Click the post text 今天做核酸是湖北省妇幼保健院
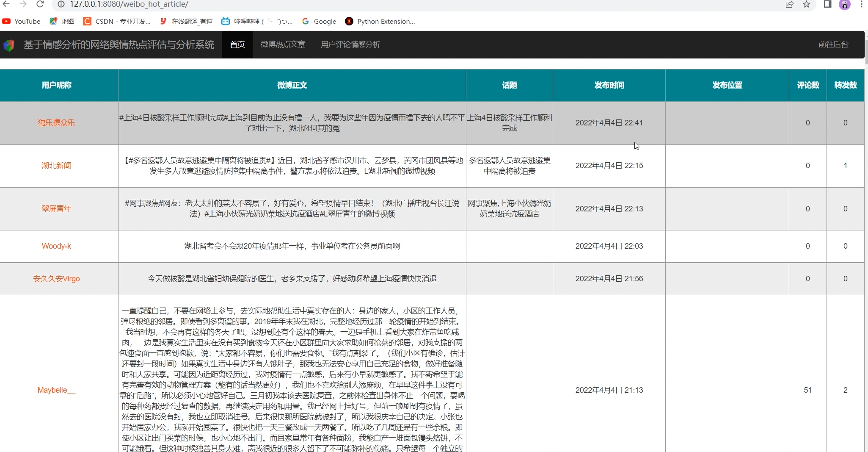The height and width of the screenshot is (452, 868). tap(292, 279)
